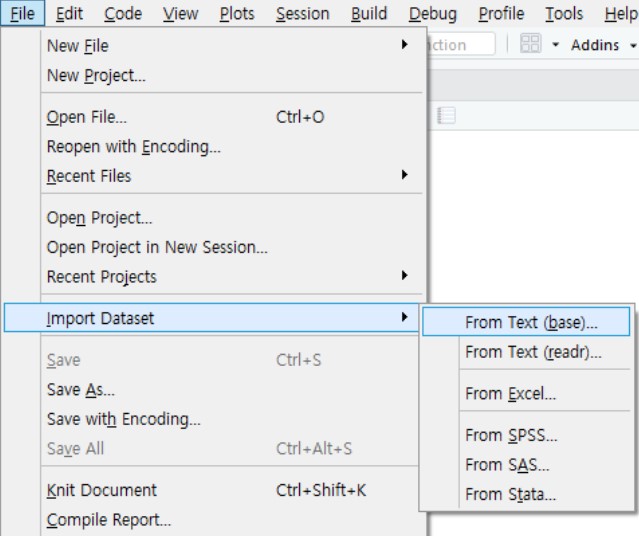Viewport: 639px width, 536px height.
Task: Select From Excel in Import Dataset
Action: point(510,394)
